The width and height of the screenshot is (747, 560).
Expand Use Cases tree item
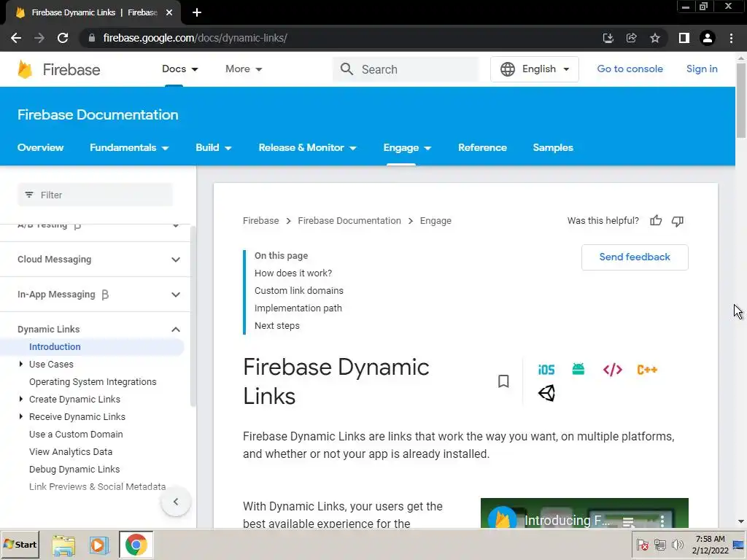click(20, 365)
